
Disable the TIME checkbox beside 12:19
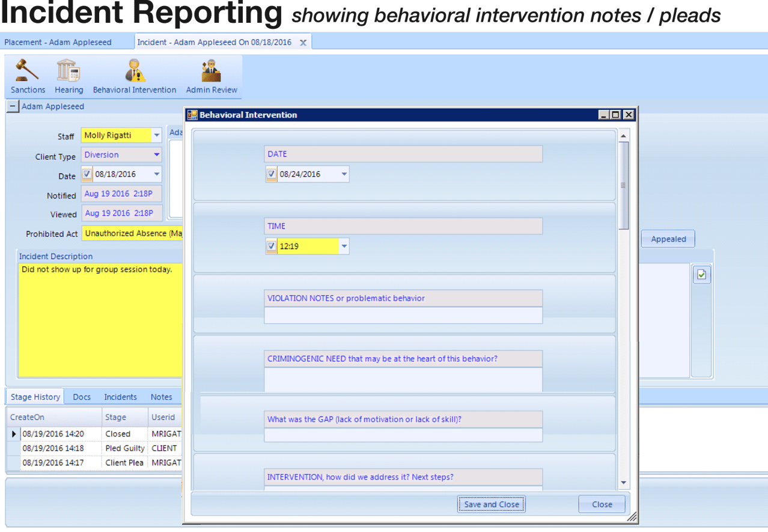(271, 246)
